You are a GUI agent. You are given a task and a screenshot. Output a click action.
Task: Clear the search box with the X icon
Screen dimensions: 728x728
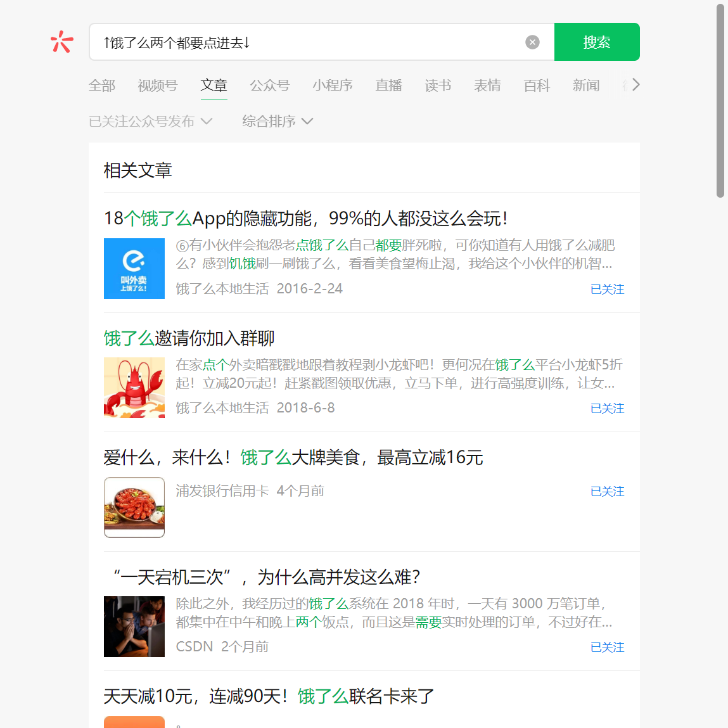(x=532, y=42)
